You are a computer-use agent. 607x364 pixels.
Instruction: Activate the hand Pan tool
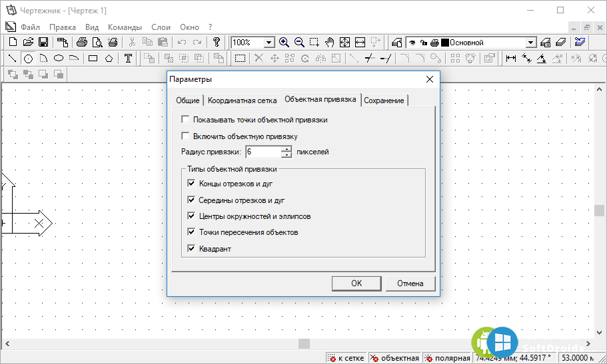click(x=329, y=42)
